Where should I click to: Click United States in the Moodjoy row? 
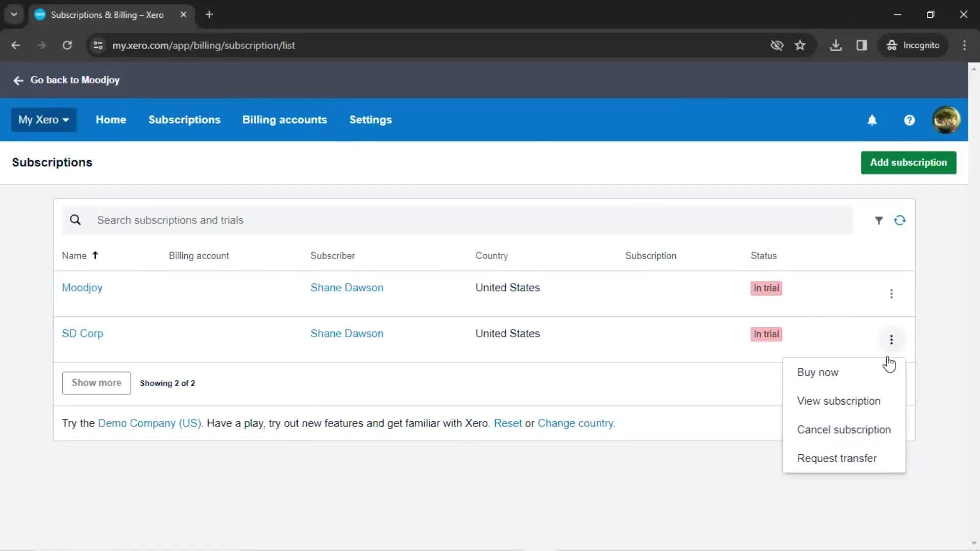click(508, 288)
